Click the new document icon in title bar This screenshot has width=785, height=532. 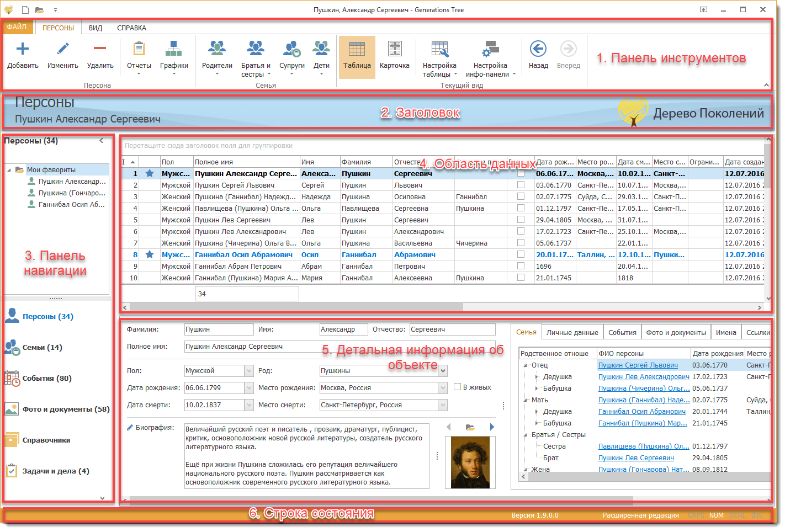tap(25, 10)
